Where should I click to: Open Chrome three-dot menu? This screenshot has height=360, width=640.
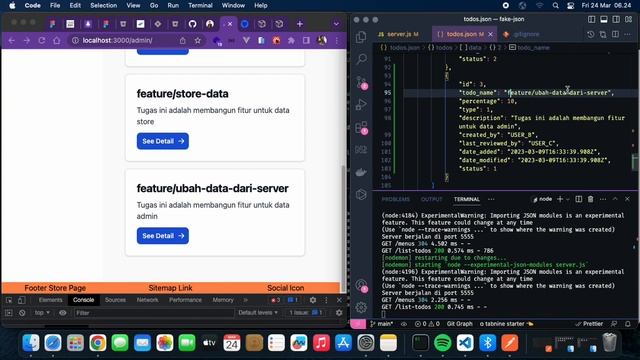pyautogui.click(x=337, y=40)
